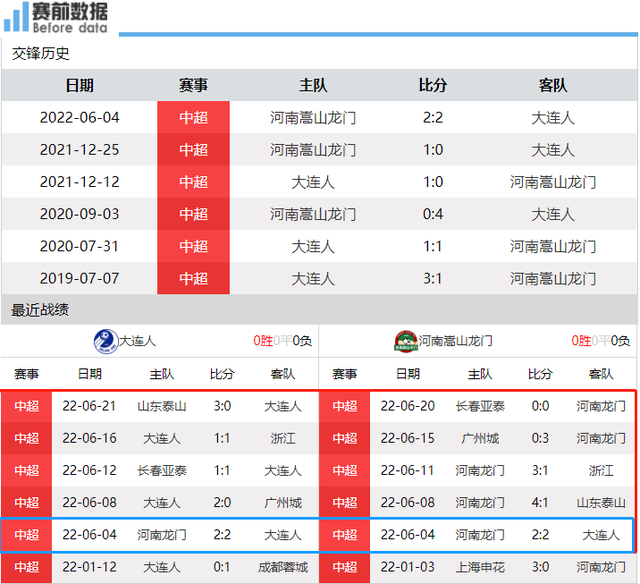The height and width of the screenshot is (584, 640).
Task: Click the 0:0 score on 22-06-20
Action: point(540,406)
